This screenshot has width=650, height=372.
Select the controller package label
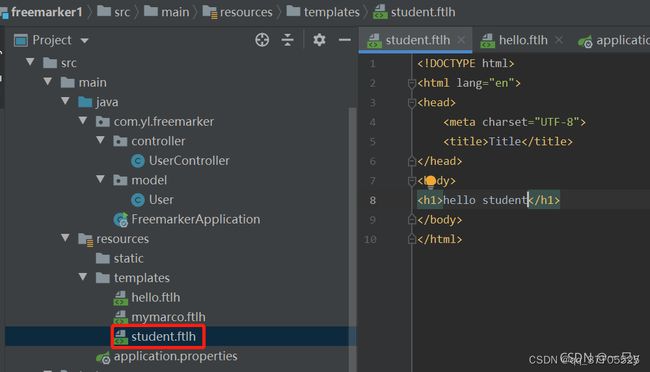pyautogui.click(x=158, y=141)
